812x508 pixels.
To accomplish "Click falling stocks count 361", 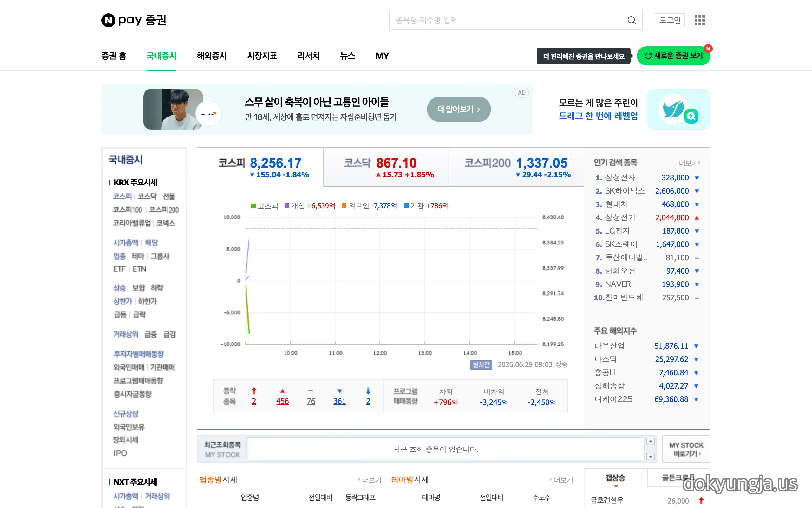I will click(x=340, y=401).
